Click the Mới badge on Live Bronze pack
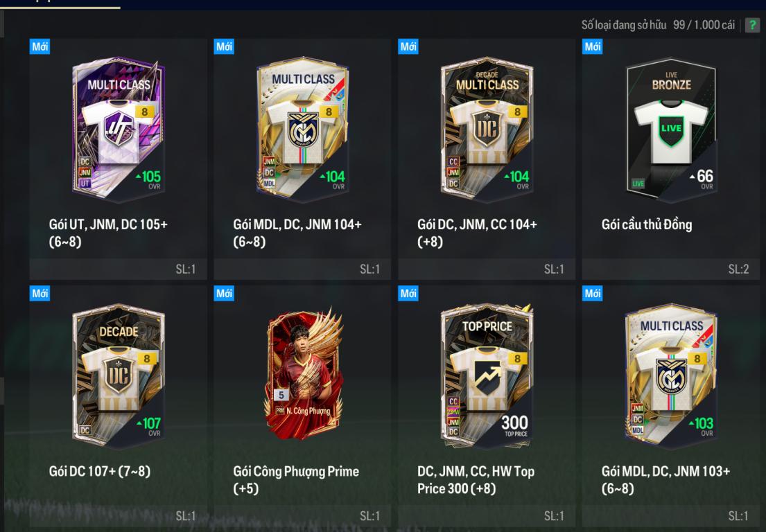Screen dimensions: 766x532 click(593, 46)
